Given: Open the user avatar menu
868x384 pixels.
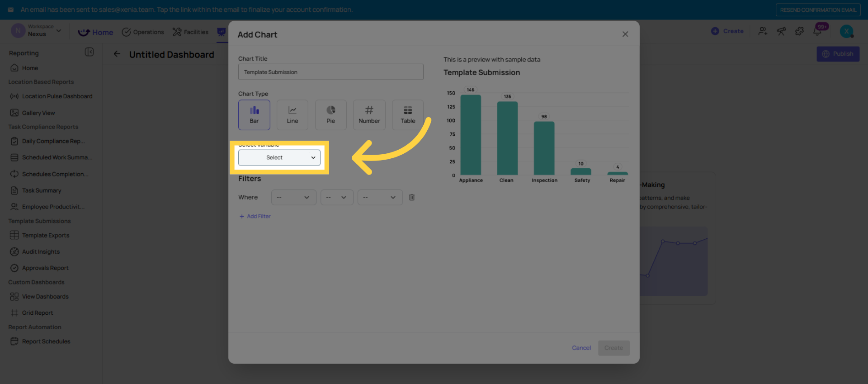Looking at the screenshot, I should [x=847, y=31].
